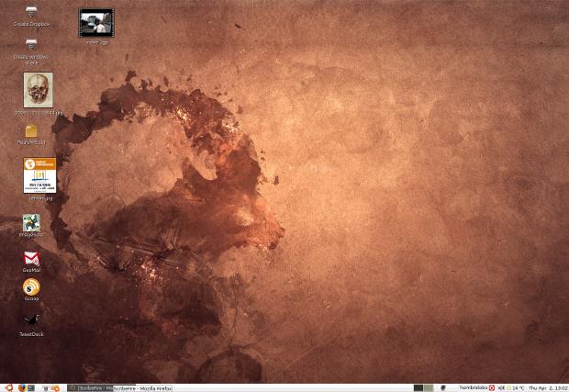Open the Create Dropbox launcher icon
This screenshot has width=569, height=392.
(x=31, y=12)
